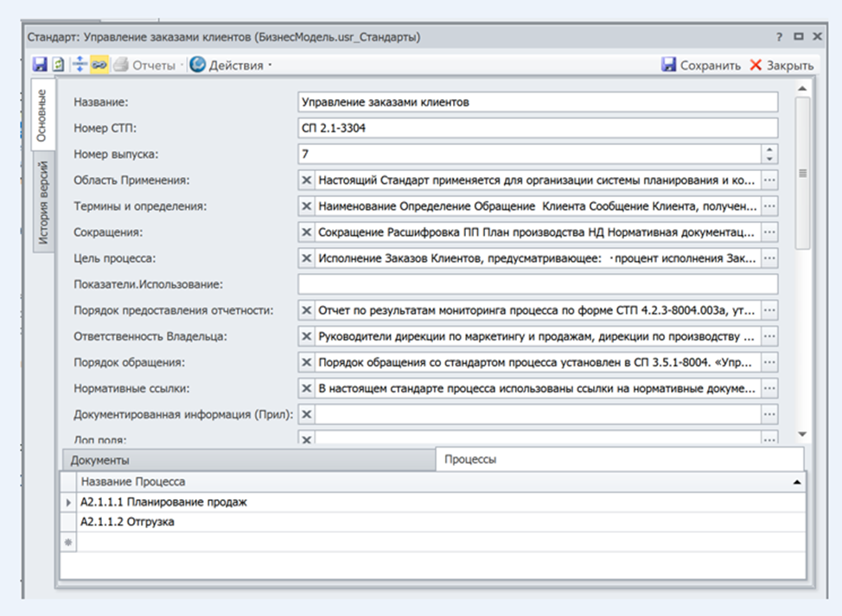
Task: Click the Показатели.Использование input field
Action: [x=537, y=284]
